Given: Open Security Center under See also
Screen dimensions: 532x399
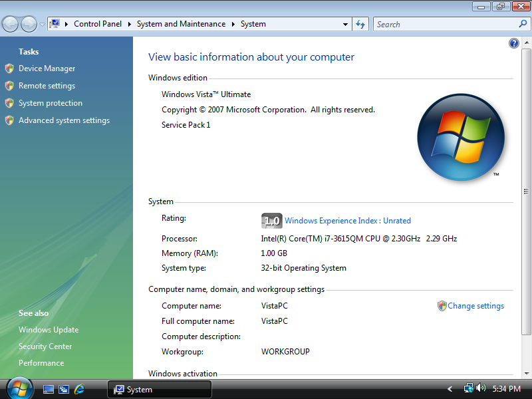Looking at the screenshot, I should tap(45, 346).
